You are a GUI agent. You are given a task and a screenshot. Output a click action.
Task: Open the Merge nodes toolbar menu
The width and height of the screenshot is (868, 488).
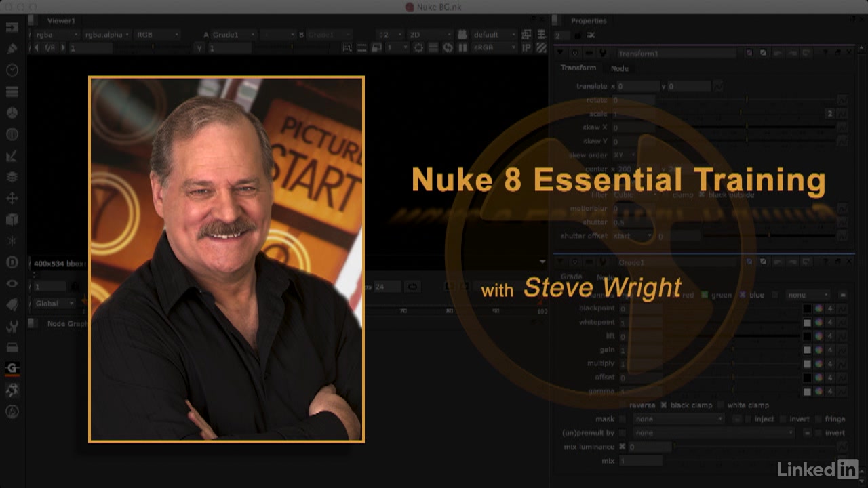click(x=12, y=177)
